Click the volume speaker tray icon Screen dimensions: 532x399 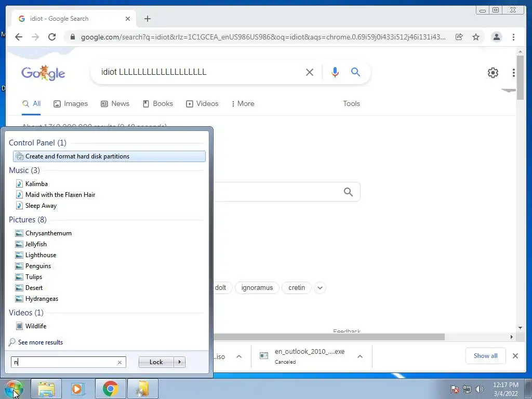pyautogui.click(x=479, y=389)
